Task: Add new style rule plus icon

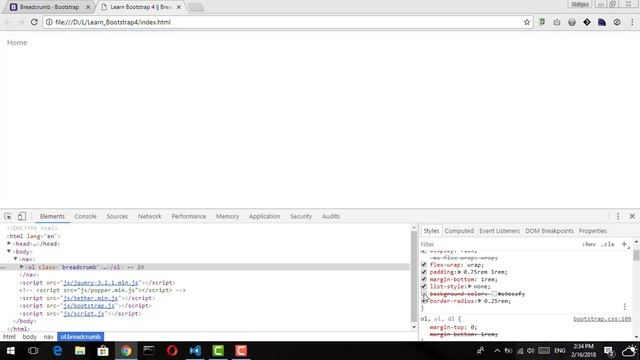Action: [x=624, y=244]
